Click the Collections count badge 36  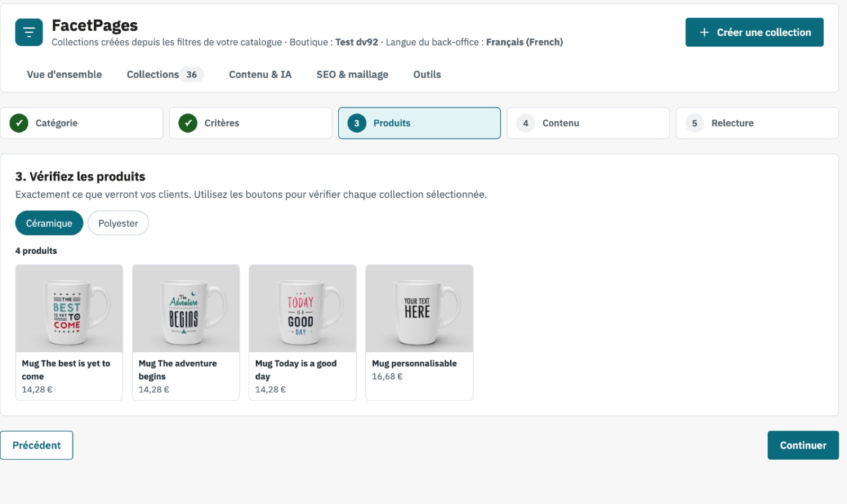point(192,75)
